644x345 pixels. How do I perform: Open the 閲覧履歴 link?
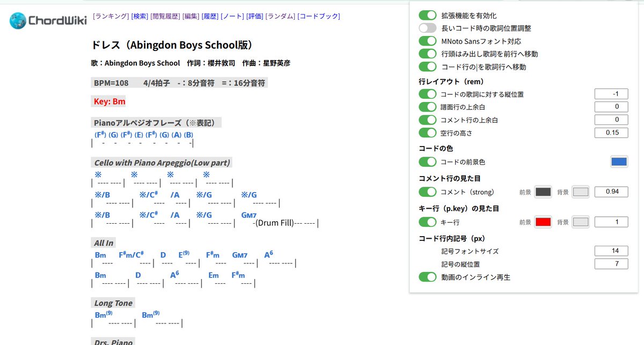pyautogui.click(x=165, y=16)
